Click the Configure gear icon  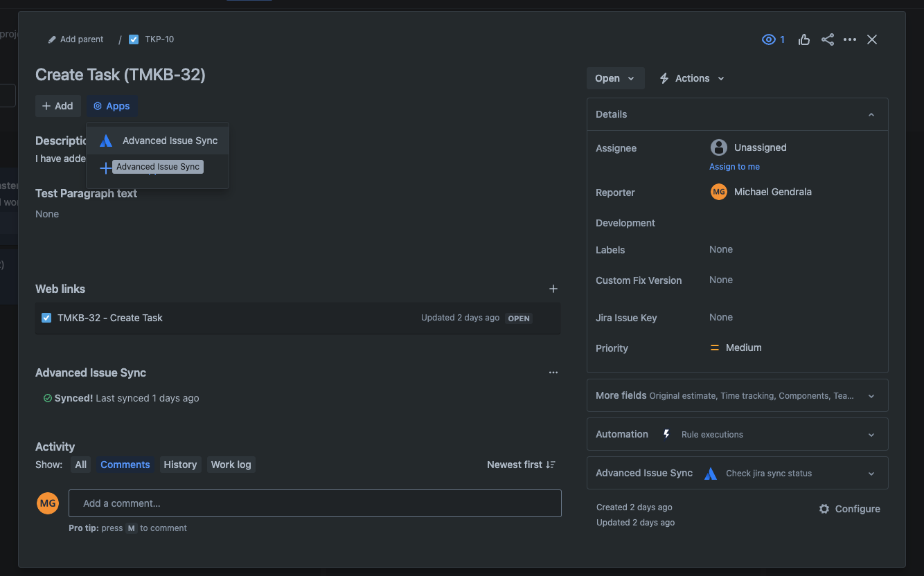point(824,509)
